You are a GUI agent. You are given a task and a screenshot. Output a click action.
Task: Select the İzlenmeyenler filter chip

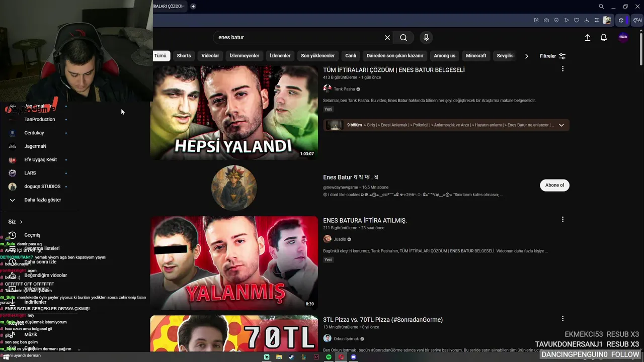245,56
